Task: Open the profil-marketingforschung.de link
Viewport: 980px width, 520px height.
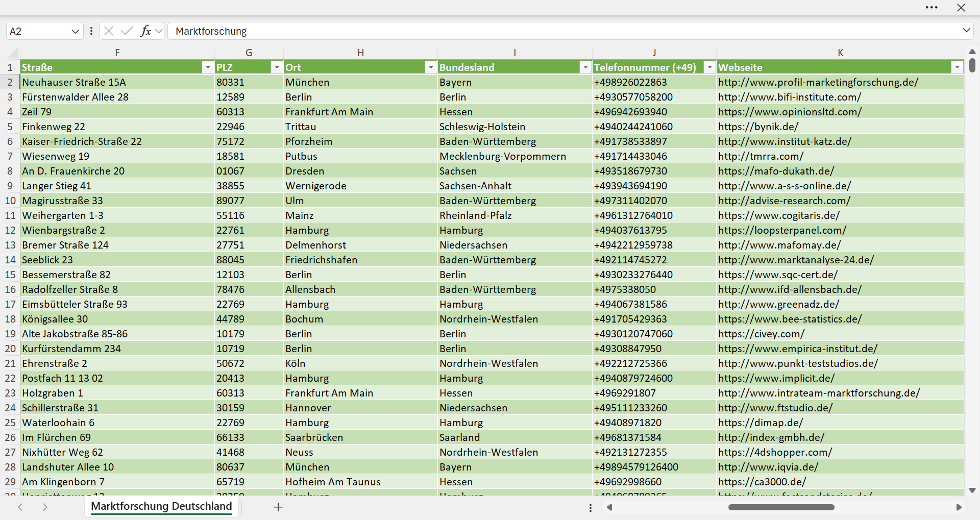Action: (x=818, y=82)
